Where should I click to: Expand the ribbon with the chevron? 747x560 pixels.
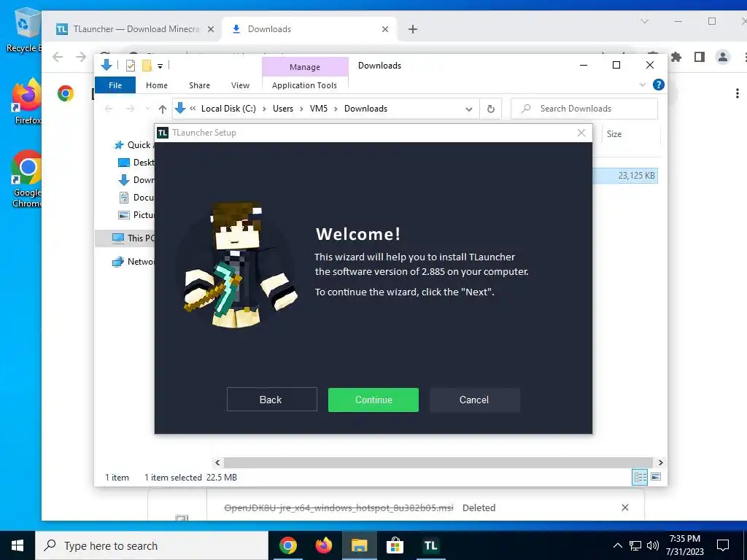click(642, 85)
